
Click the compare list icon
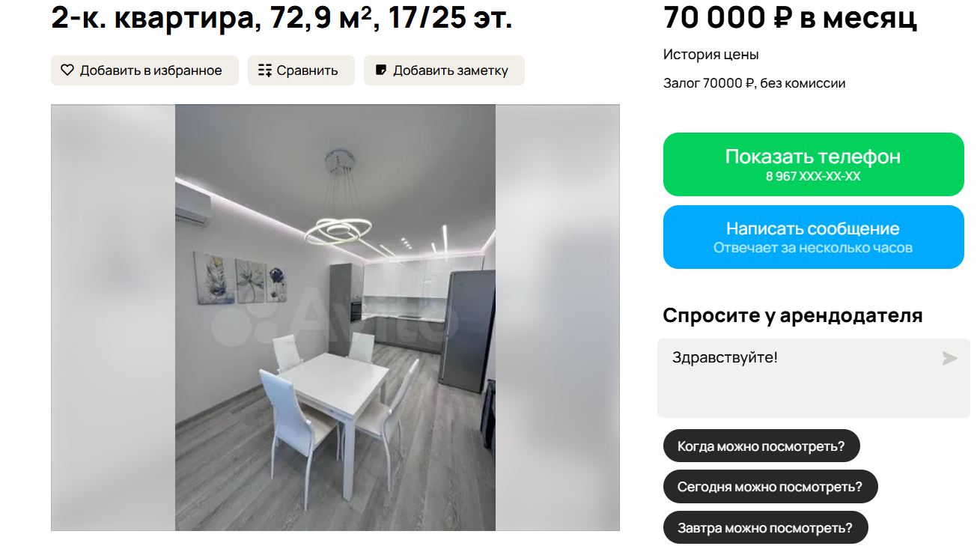(265, 70)
